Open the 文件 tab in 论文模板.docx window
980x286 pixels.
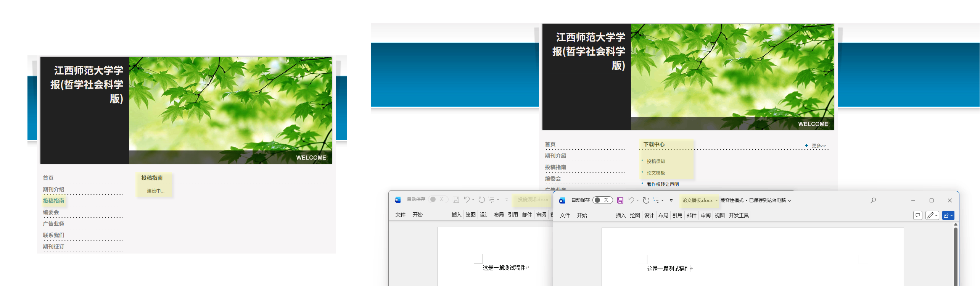(565, 215)
